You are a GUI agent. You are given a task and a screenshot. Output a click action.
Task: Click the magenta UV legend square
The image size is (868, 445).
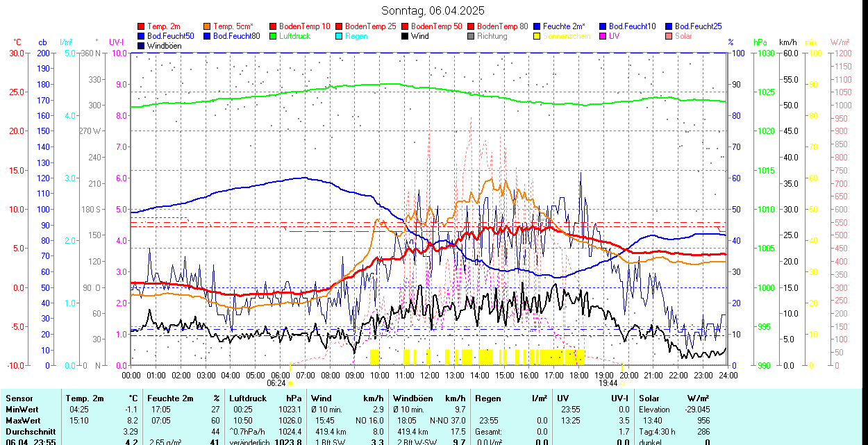[x=603, y=36]
